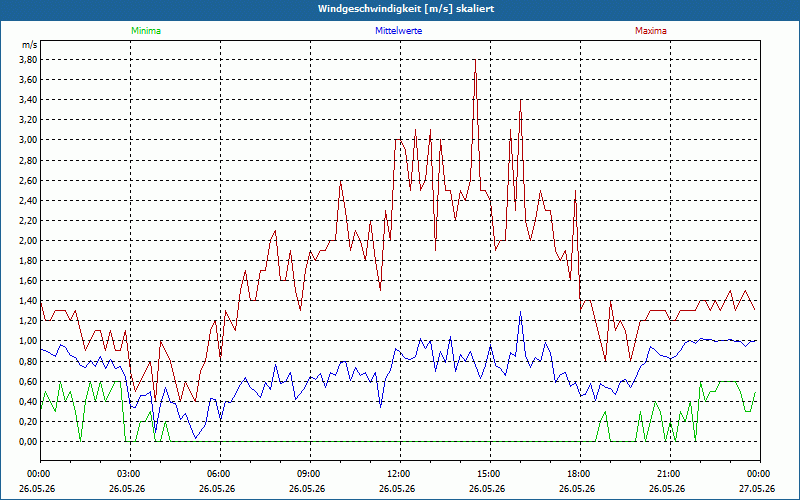The width and height of the screenshot is (800, 500).
Task: Click the 03:00 time axis label
Action: point(131,474)
